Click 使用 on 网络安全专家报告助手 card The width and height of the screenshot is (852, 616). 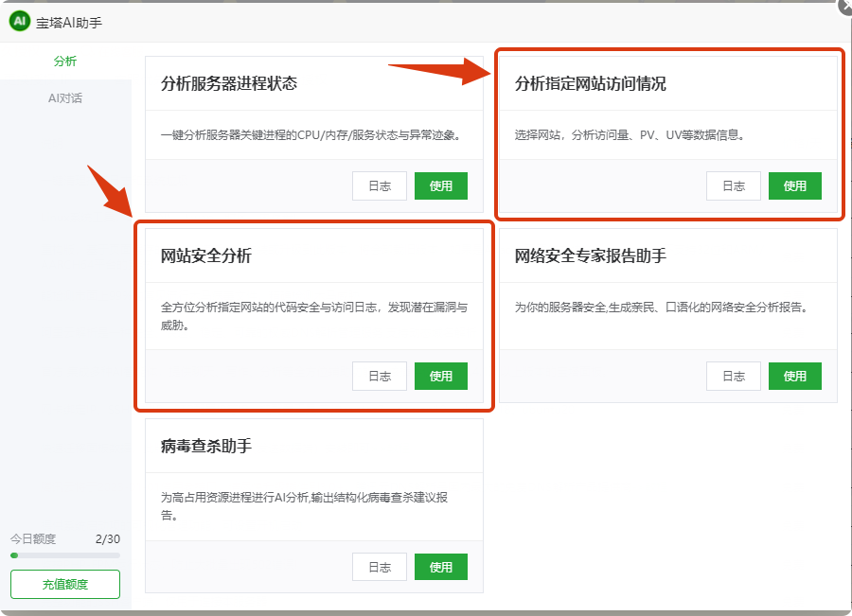(x=794, y=376)
